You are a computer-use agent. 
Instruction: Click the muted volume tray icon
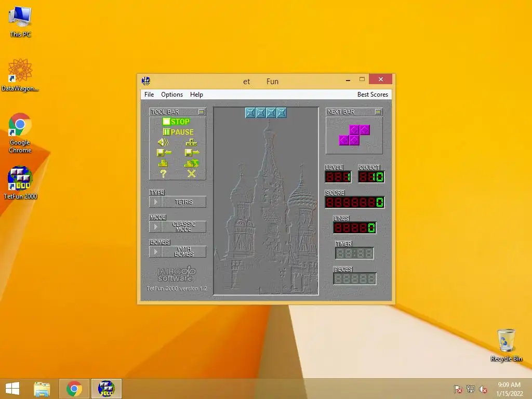click(483, 389)
